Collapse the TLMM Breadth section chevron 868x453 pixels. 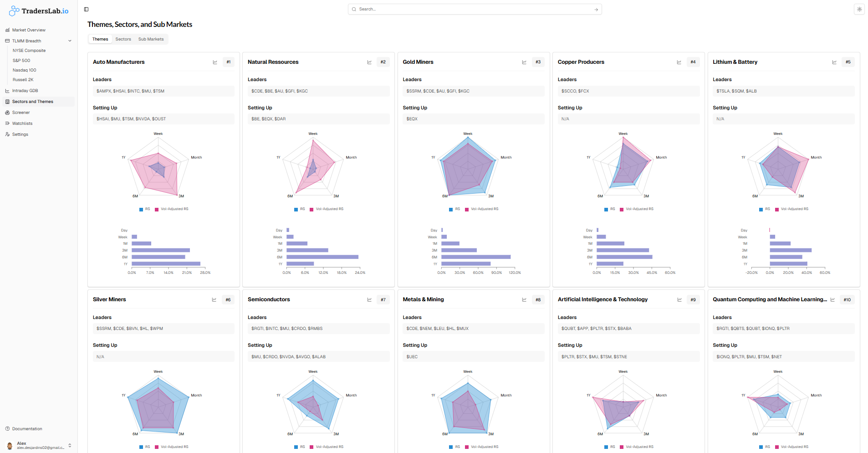pos(70,41)
